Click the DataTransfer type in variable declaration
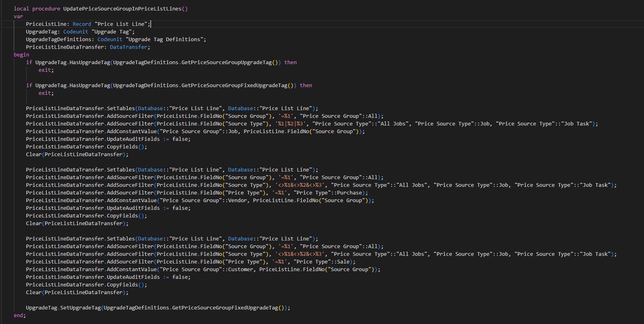 tap(128, 47)
